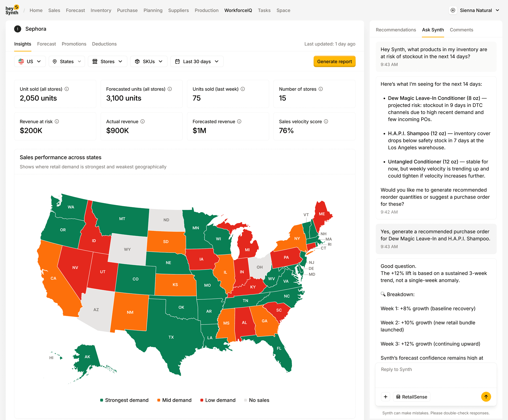
Task: Open the Recommendations tab
Action: point(396,30)
